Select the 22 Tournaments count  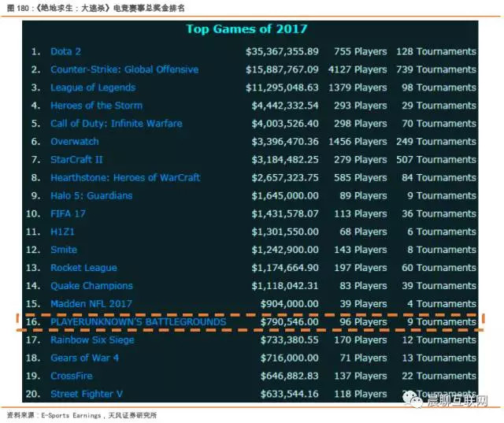439,376
